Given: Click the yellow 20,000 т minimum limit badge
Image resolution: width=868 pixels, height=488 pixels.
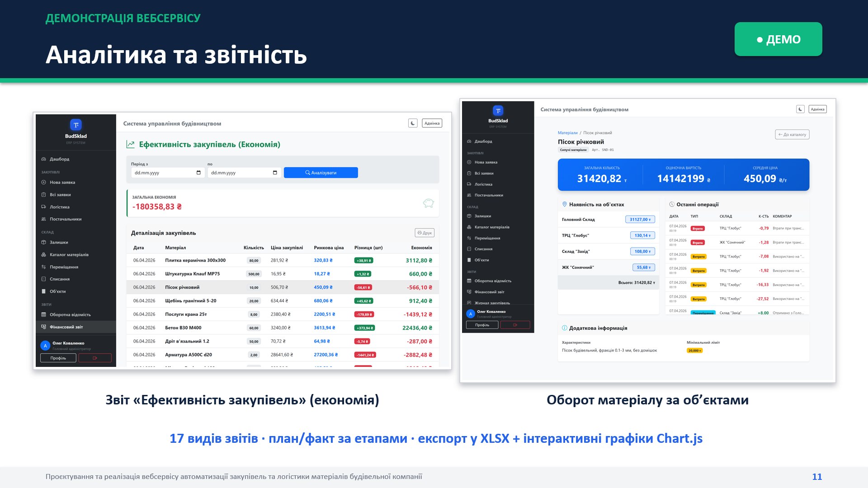Looking at the screenshot, I should click(x=694, y=351).
